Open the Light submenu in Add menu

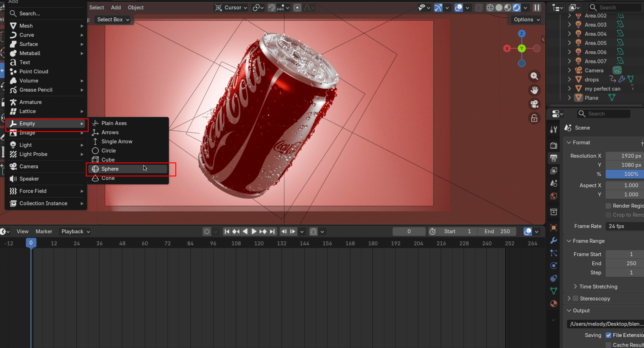point(46,145)
